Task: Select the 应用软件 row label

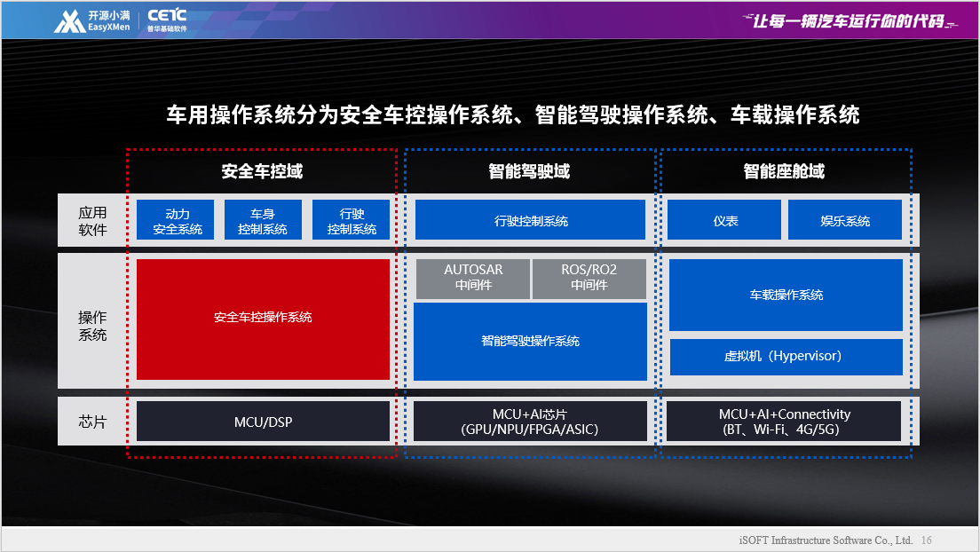Action: (92, 221)
